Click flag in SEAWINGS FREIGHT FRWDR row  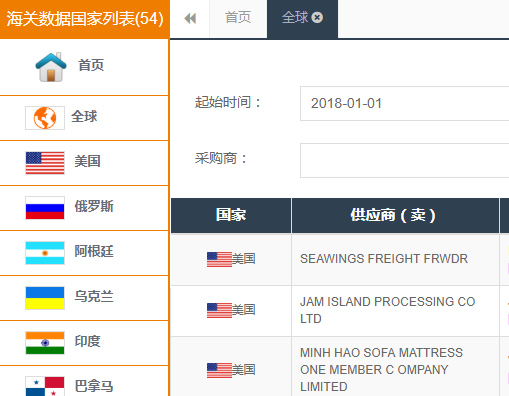[219, 259]
